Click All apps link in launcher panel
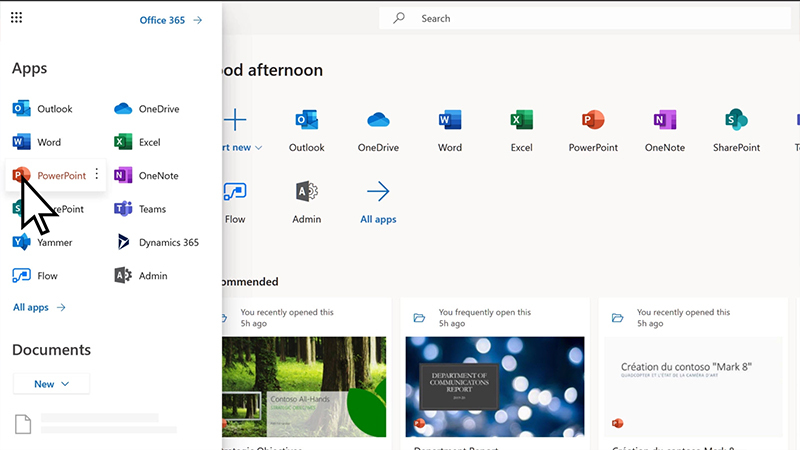 (39, 308)
